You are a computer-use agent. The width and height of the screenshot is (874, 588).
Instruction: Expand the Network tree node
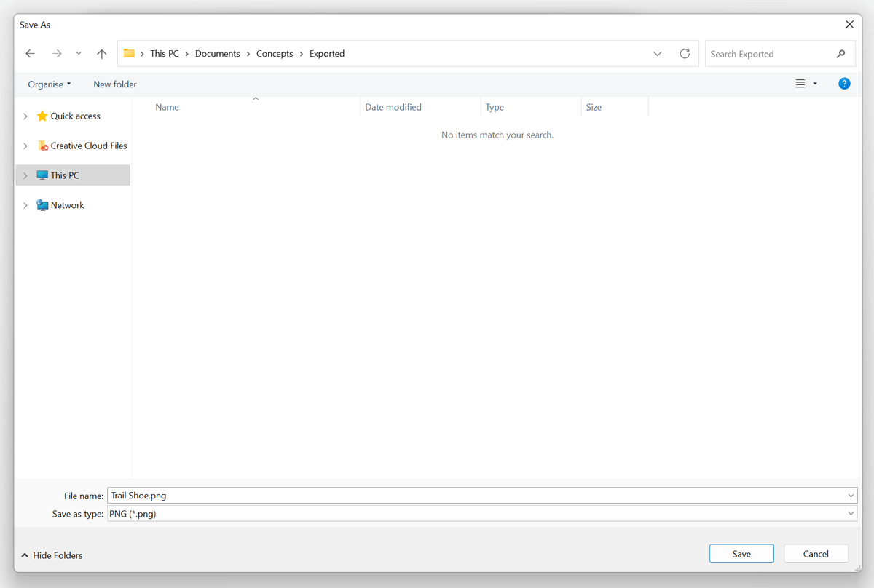[25, 206]
